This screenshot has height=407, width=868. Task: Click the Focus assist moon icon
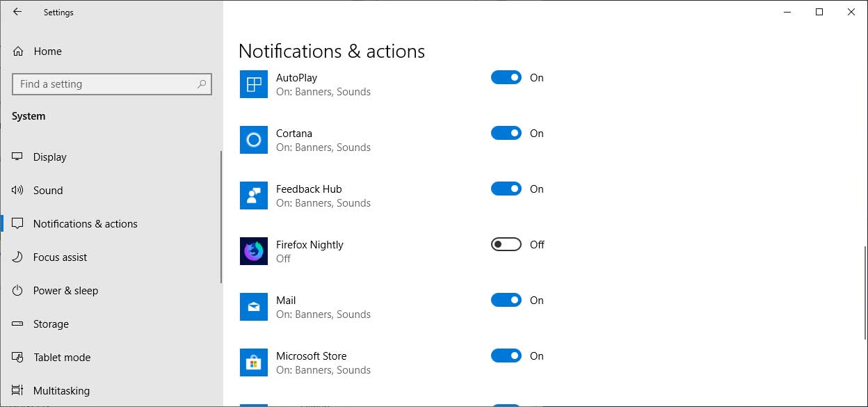click(18, 257)
